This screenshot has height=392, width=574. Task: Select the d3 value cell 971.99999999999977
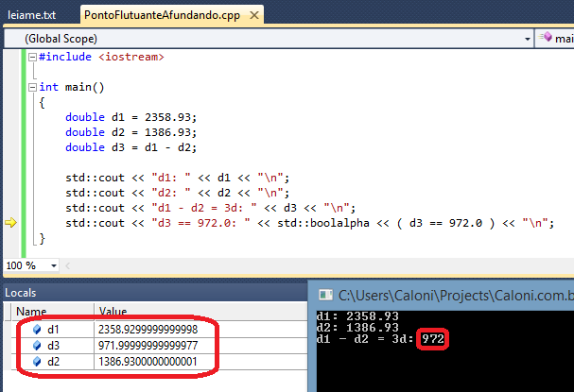pyautogui.click(x=147, y=347)
